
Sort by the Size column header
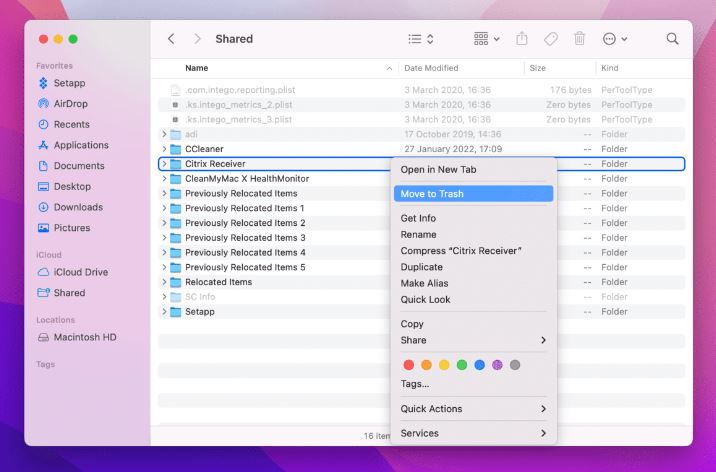537,68
